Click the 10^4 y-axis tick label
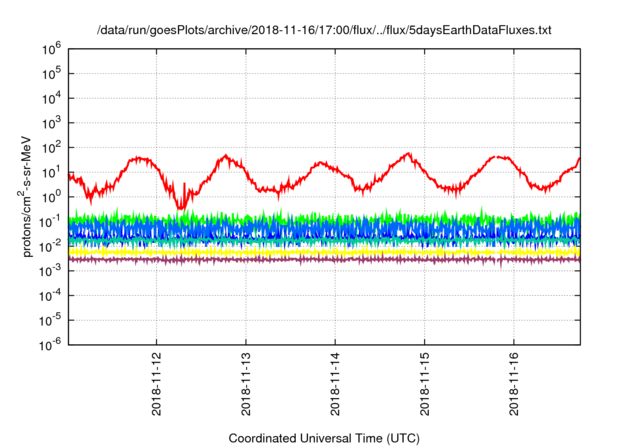Screen dimensions: 640x448 51,98
